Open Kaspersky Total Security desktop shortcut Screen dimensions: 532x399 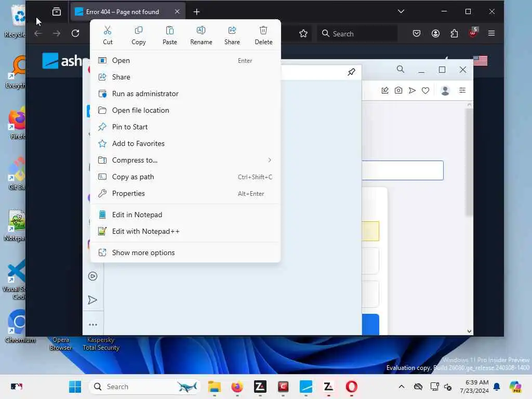point(101,344)
